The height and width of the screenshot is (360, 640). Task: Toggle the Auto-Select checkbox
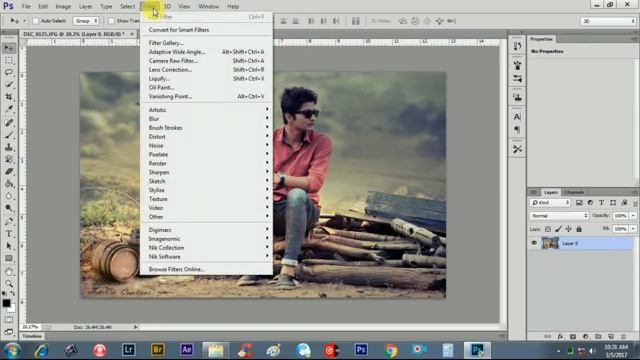(36, 21)
